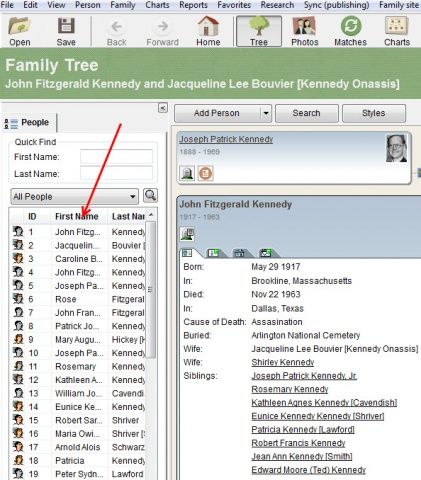Click the person icon for row ID 1
Image resolution: width=421 pixels, height=480 pixels.
(x=18, y=231)
